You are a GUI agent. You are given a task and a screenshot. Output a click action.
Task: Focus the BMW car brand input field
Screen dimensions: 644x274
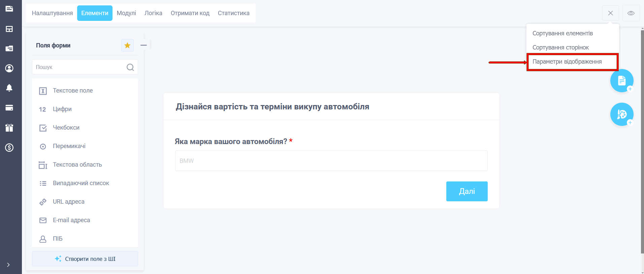331,161
